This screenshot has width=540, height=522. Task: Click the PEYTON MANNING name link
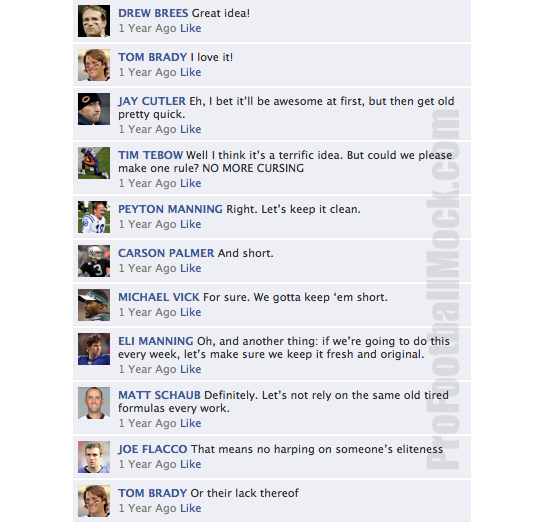pyautogui.click(x=170, y=209)
